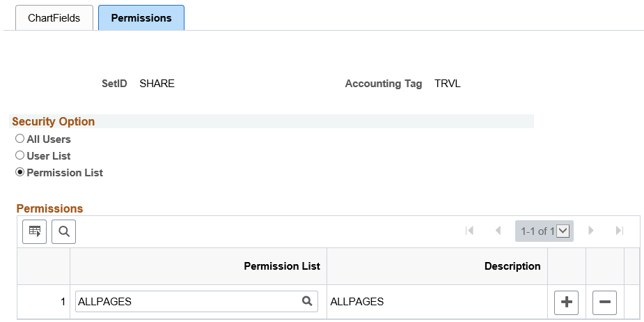Click the Permission List input field

pyautogui.click(x=197, y=301)
